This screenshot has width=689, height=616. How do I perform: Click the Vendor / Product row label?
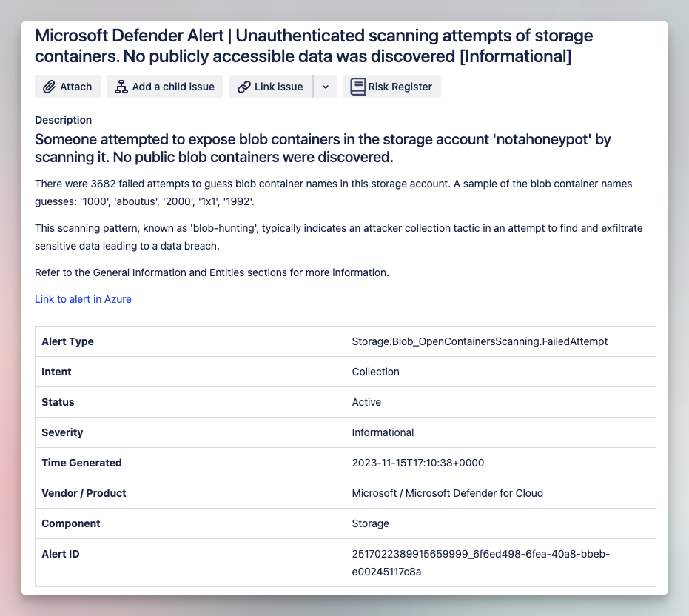[84, 493]
